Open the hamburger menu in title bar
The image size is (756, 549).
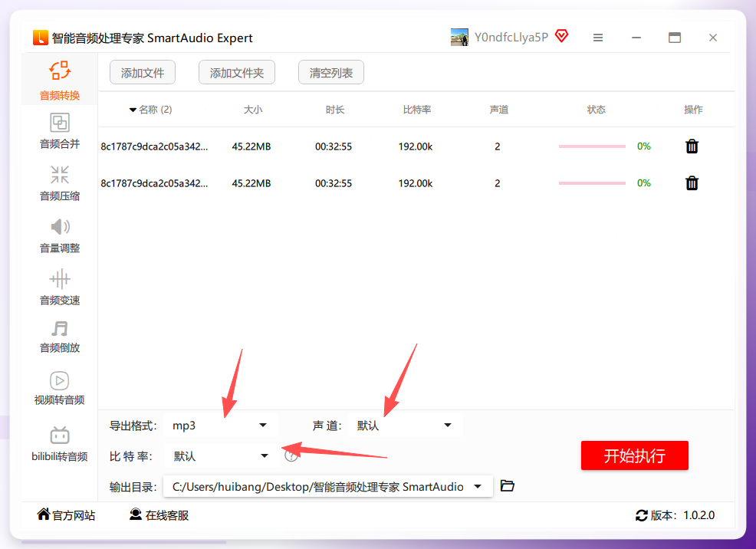click(x=598, y=38)
